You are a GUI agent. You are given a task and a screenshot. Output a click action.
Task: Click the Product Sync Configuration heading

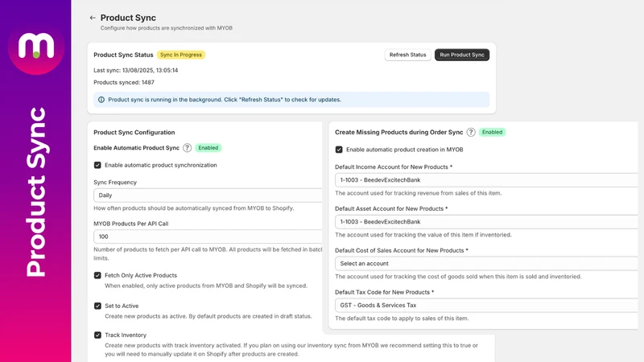[x=134, y=132]
